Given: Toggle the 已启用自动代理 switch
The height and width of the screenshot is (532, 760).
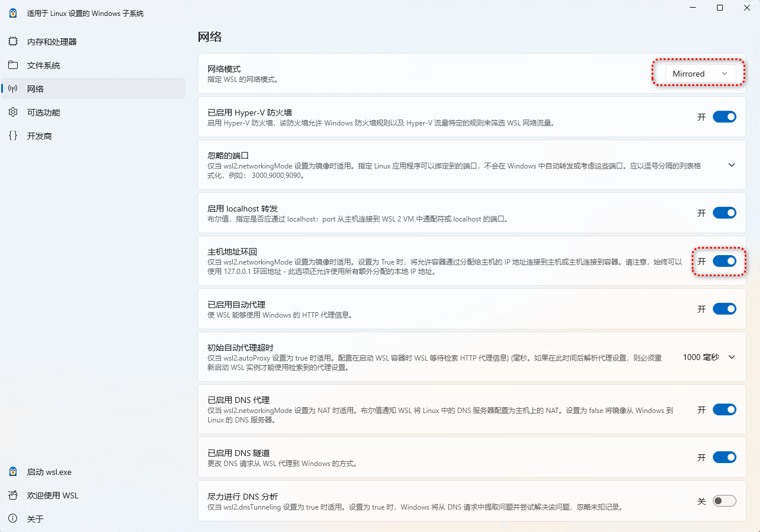Looking at the screenshot, I should tap(725, 309).
